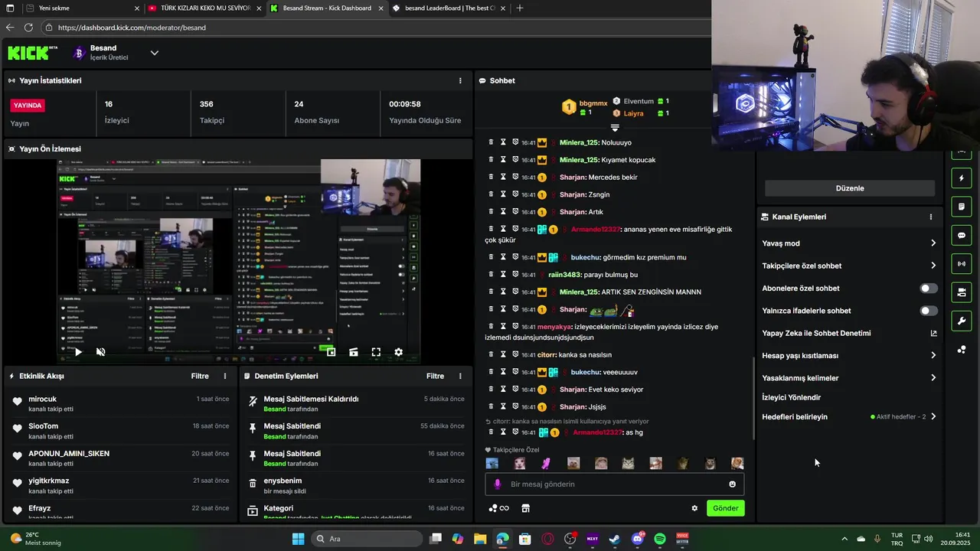Image resolution: width=980 pixels, height=551 pixels.
Task: Click the Düzenle button
Action: (x=850, y=188)
